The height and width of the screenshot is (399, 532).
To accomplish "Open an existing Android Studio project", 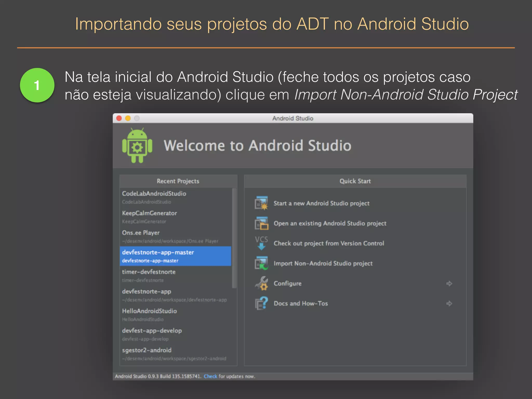I will tap(330, 223).
